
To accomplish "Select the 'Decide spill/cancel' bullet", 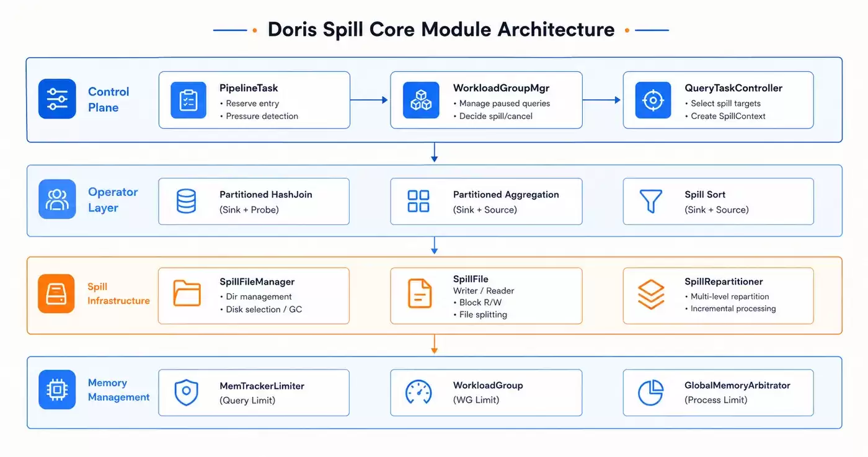I will [x=495, y=116].
